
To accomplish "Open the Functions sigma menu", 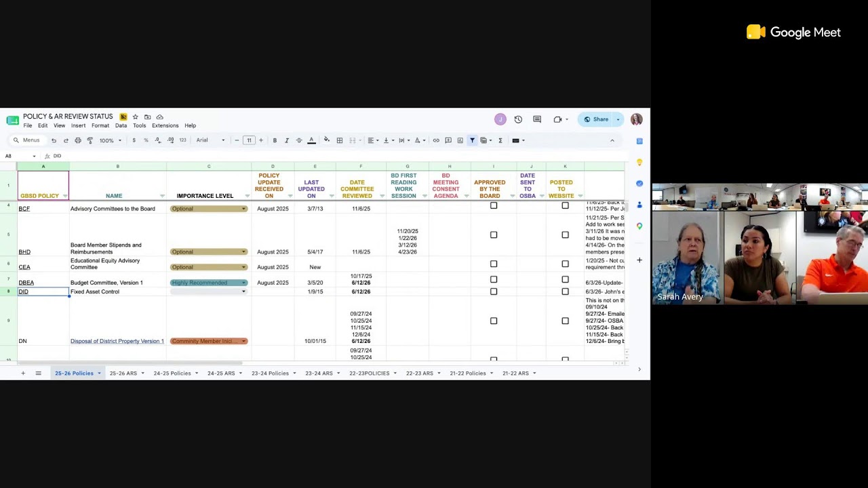I will pos(500,140).
